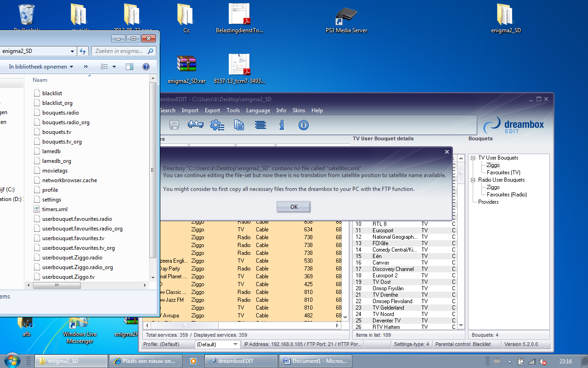Select the bouquets.tv file in Explorer
Viewport: 588px width, 368px height.
pyautogui.click(x=57, y=132)
